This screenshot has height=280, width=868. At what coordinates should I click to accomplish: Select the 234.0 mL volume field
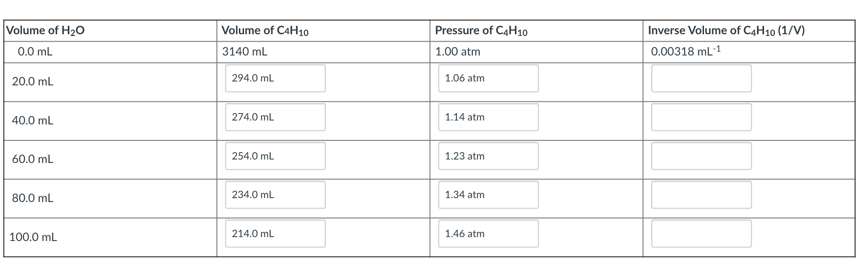[275, 195]
